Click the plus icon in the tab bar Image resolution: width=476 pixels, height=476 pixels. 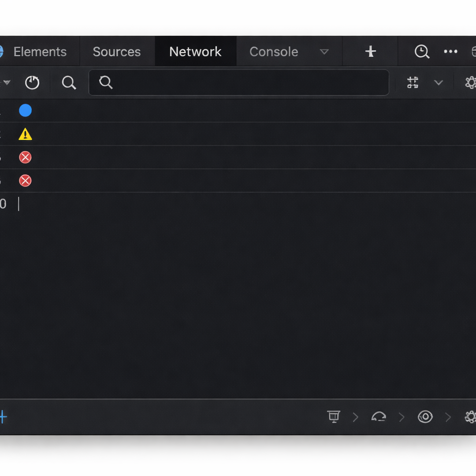(x=370, y=52)
